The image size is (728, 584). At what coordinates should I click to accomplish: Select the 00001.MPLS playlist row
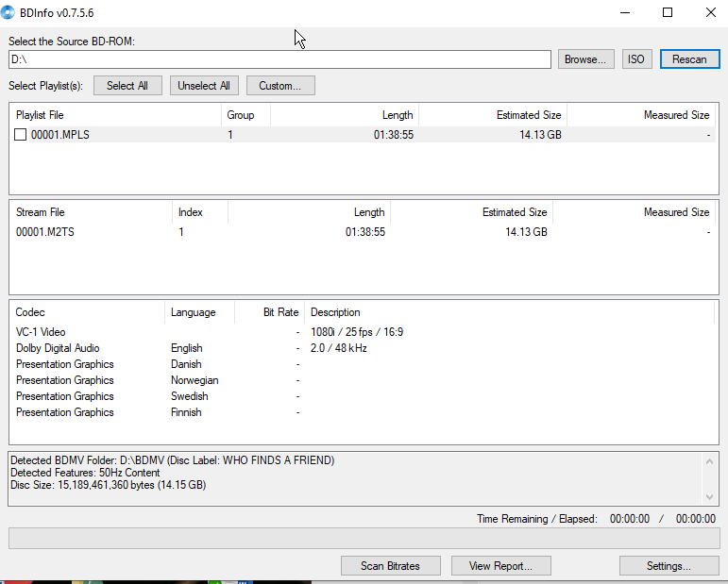(364, 135)
